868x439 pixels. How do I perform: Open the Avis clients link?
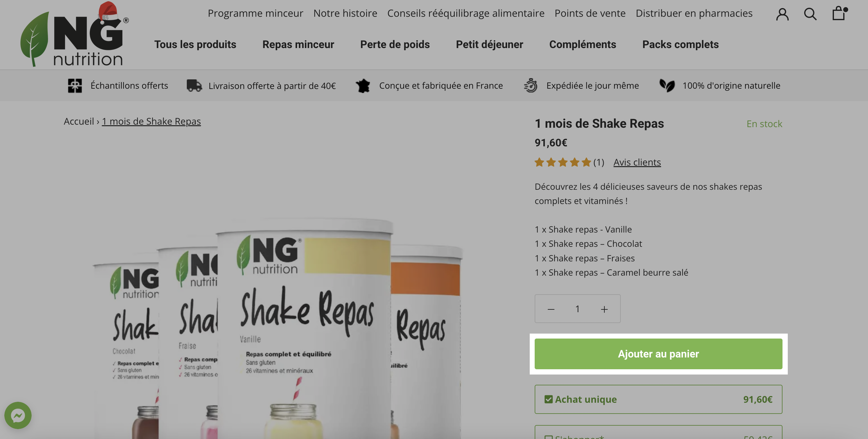[x=637, y=162]
